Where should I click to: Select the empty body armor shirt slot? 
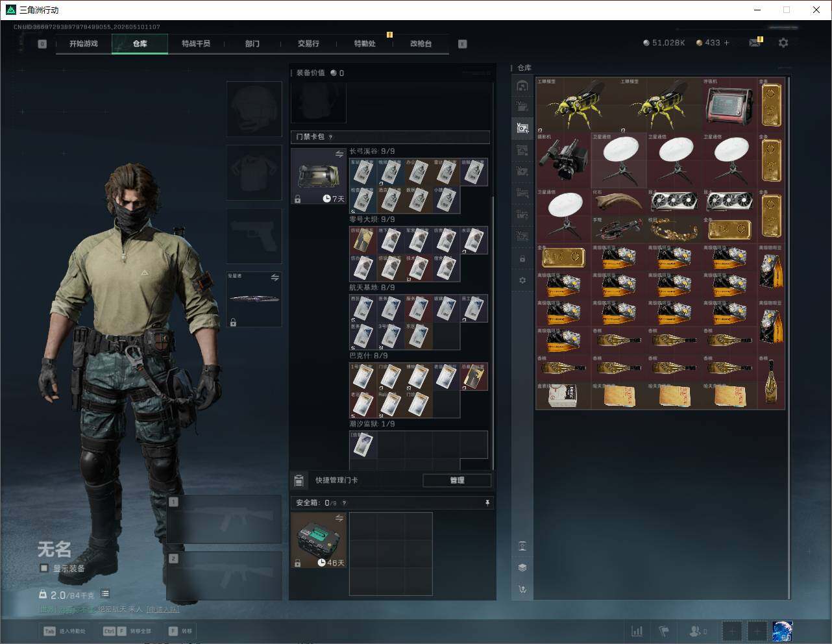pos(254,172)
